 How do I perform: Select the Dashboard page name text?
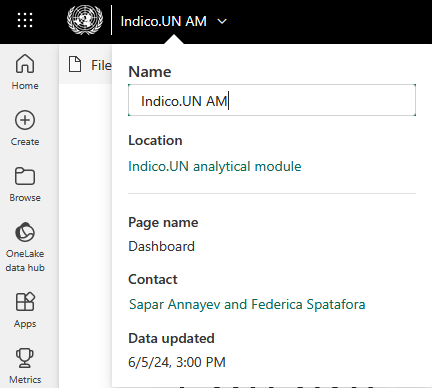161,246
